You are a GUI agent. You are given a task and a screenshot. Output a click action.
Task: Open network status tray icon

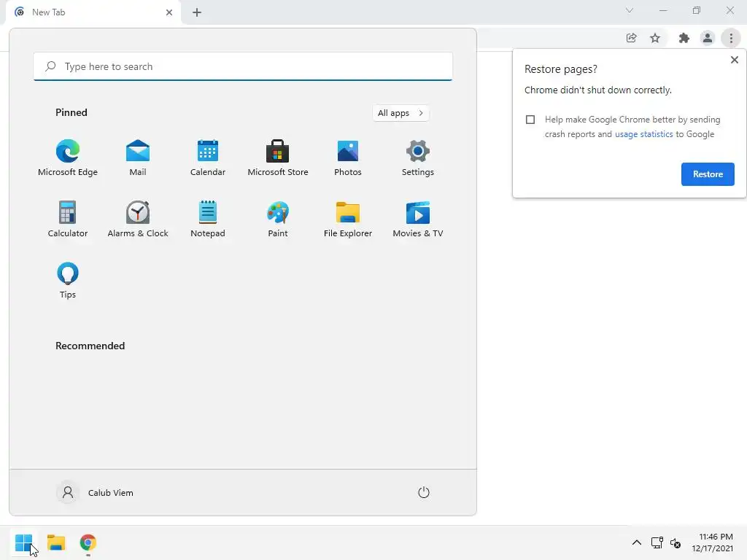(x=657, y=542)
